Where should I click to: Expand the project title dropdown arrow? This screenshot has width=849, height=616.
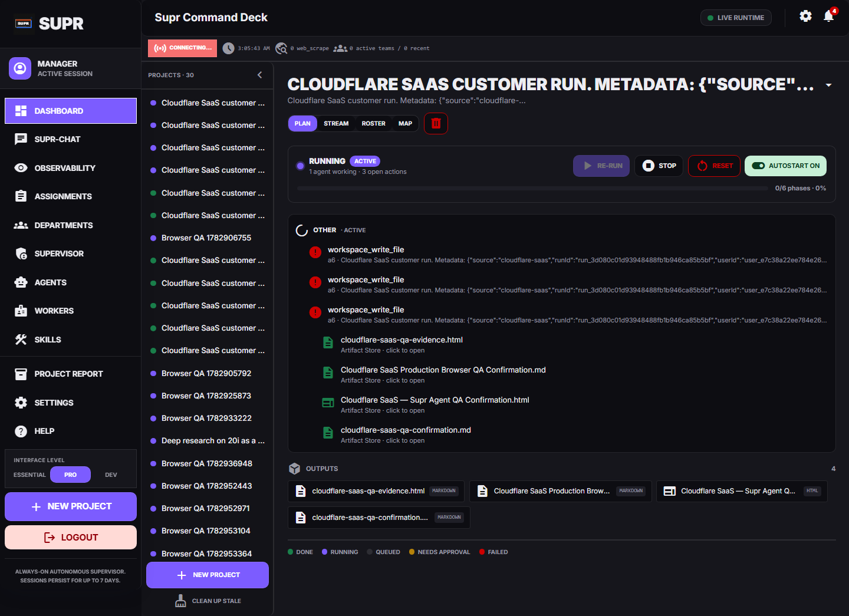coord(828,85)
